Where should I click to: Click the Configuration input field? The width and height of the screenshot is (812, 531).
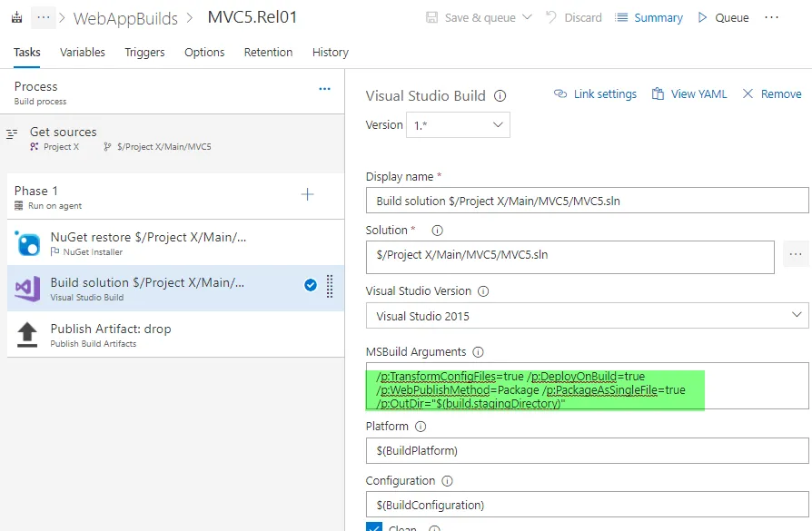[587, 505]
